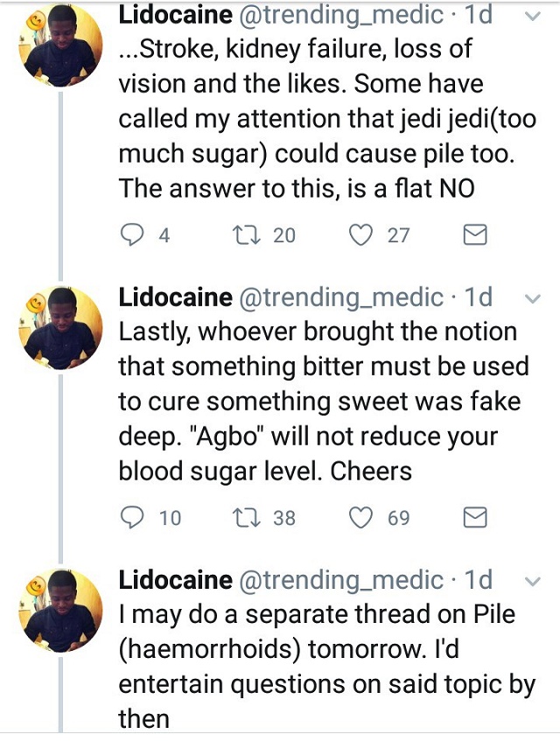The image size is (560, 741).
Task: Like the 'flat NO' tweet
Action: point(362,234)
